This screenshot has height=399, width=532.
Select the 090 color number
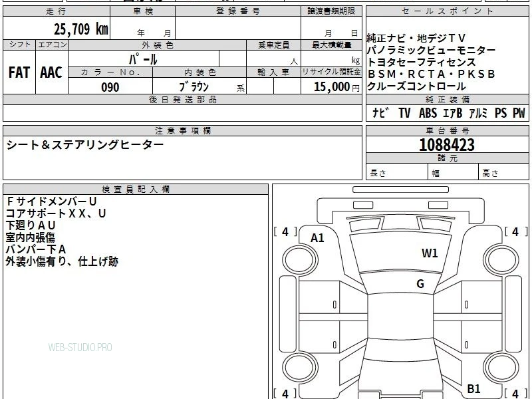tap(110, 87)
